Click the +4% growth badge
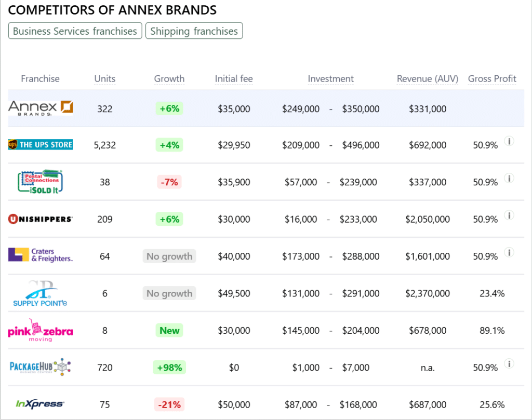The height and width of the screenshot is (420, 532). point(169,145)
